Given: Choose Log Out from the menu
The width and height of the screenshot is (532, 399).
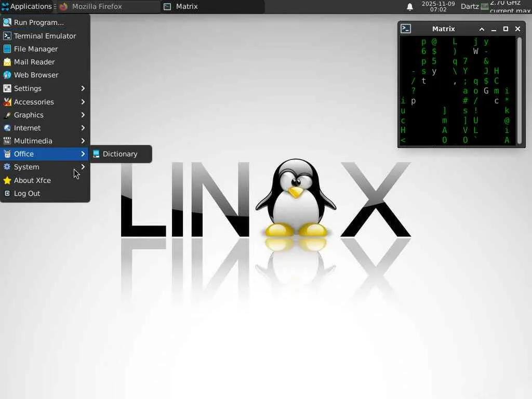Looking at the screenshot, I should click(x=45, y=193).
